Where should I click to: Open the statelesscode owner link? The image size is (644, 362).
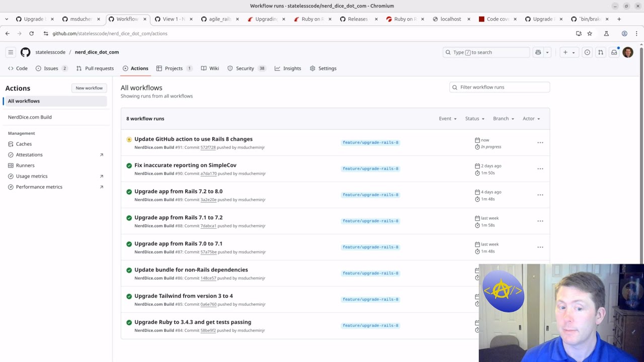click(x=50, y=52)
